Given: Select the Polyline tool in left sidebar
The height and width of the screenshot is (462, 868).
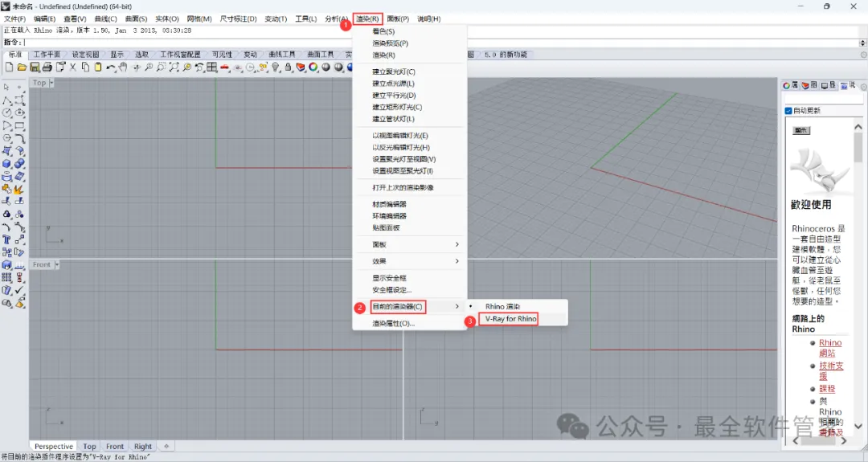Looking at the screenshot, I should point(6,100).
